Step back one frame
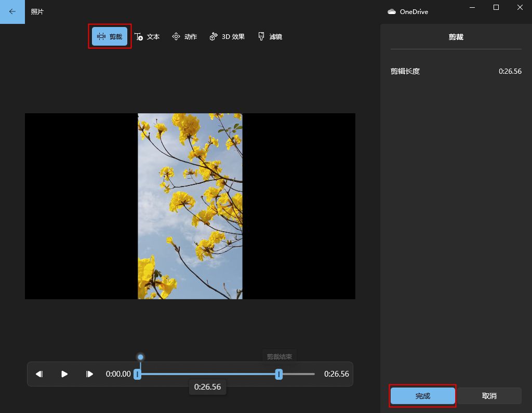This screenshot has height=413, width=532. 39,374
